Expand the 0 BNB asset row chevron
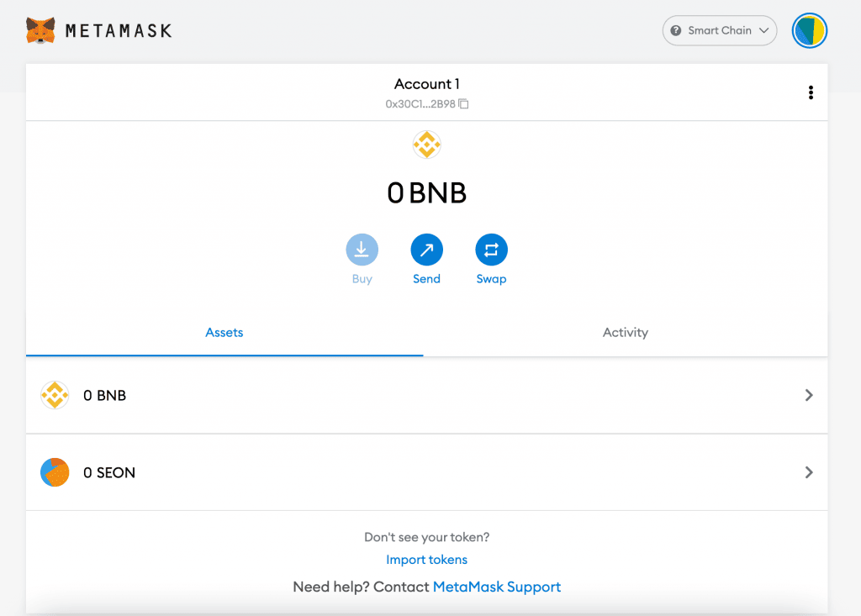The width and height of the screenshot is (861, 616). pyautogui.click(x=809, y=395)
